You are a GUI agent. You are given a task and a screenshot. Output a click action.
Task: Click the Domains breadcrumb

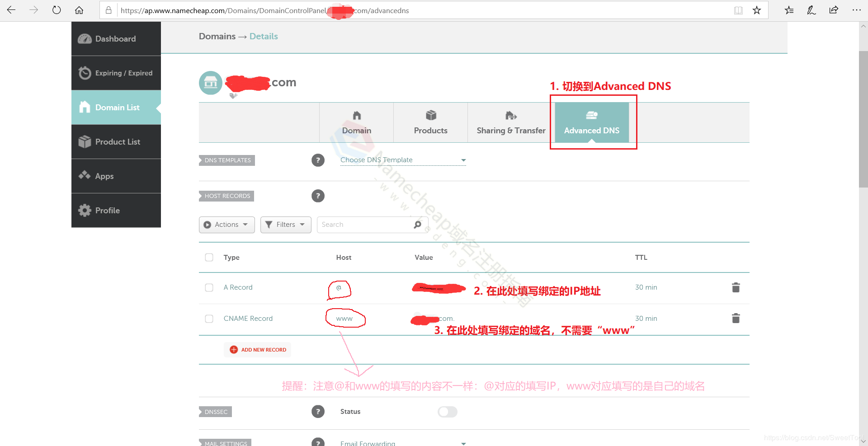pos(217,36)
